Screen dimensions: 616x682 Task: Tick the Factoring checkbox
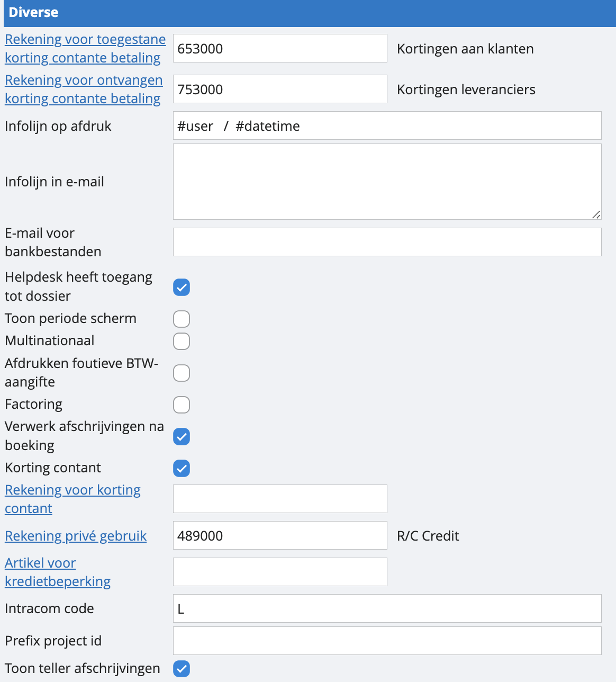(182, 405)
